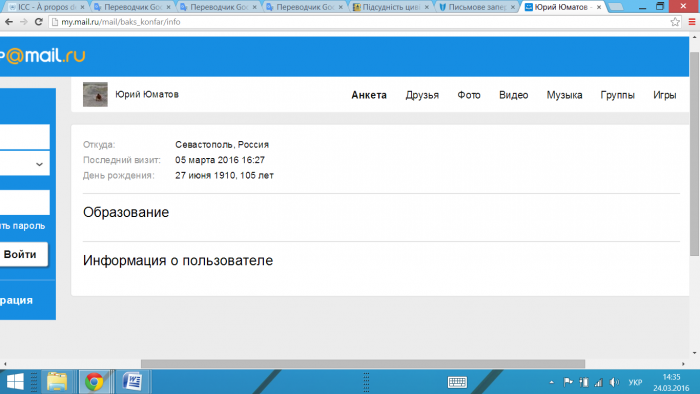Open the Игры section
The image size is (700, 394).
pyautogui.click(x=664, y=95)
